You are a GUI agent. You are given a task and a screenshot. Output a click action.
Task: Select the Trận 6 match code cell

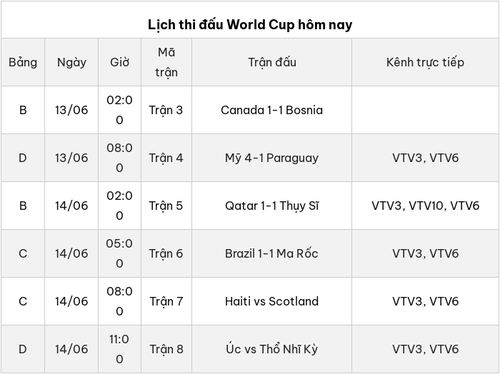tap(166, 254)
